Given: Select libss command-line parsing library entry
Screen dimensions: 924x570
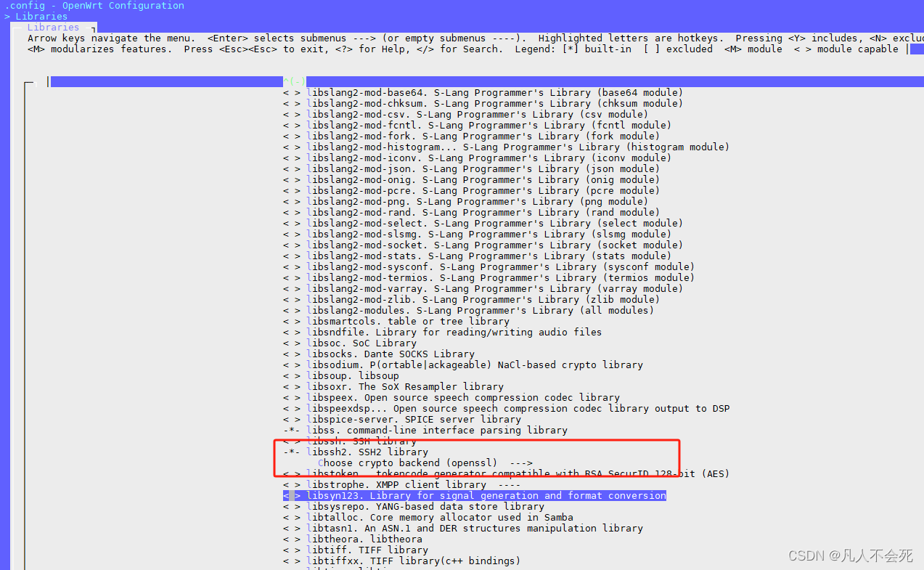Looking at the screenshot, I should click(425, 431).
